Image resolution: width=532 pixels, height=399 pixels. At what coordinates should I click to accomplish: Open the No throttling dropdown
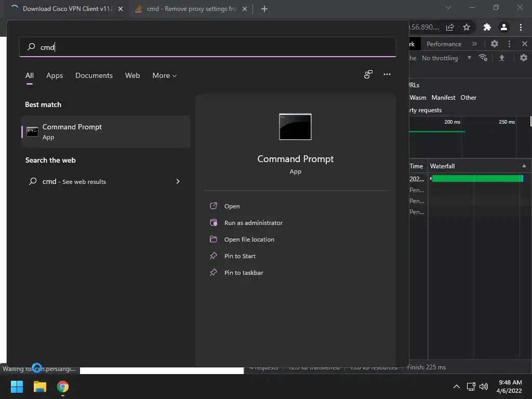coord(446,58)
